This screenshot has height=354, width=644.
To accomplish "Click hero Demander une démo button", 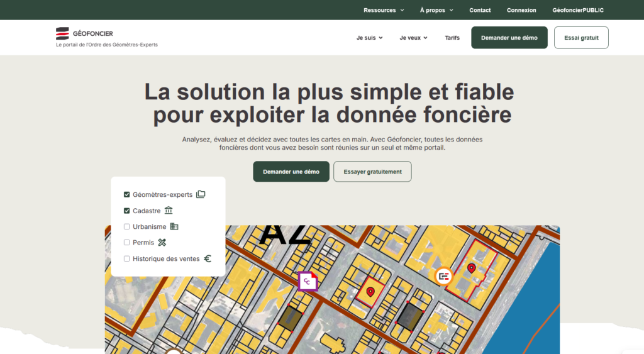I will pos(291,172).
